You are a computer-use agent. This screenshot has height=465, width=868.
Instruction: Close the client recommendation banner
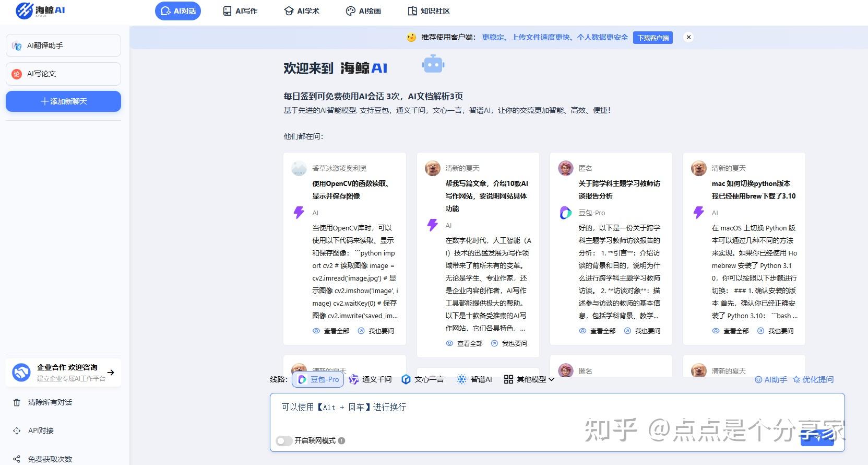688,37
